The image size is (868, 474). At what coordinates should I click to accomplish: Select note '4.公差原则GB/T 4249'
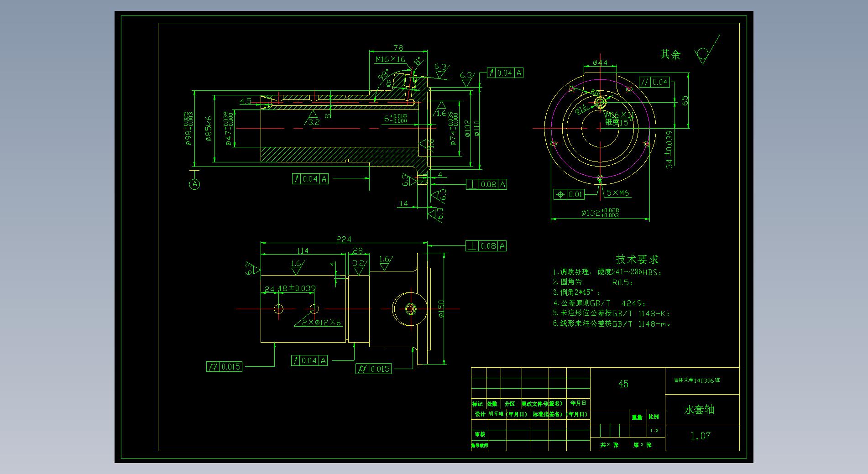click(600, 303)
